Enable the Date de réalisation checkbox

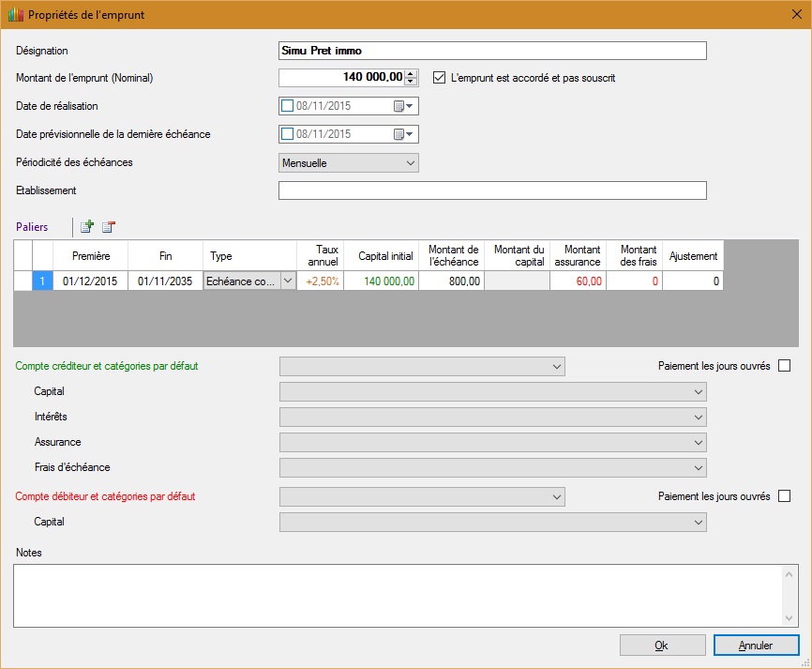pyautogui.click(x=288, y=106)
